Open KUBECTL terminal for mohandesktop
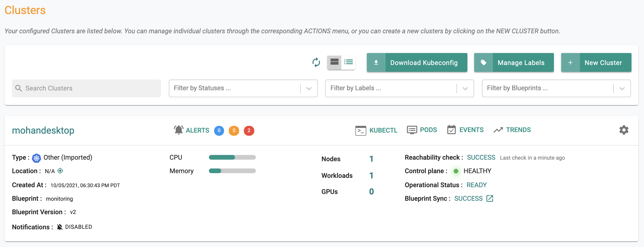Image resolution: width=644 pixels, height=247 pixels. coord(376,130)
